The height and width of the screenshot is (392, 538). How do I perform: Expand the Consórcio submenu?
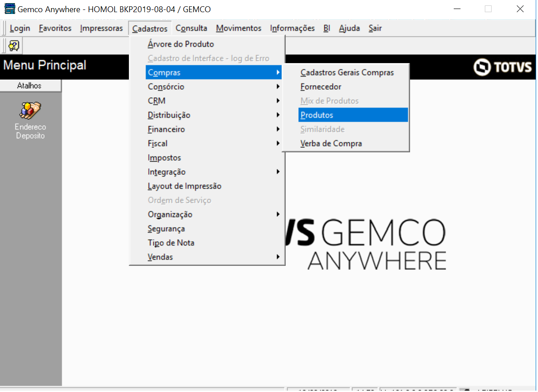click(x=214, y=87)
